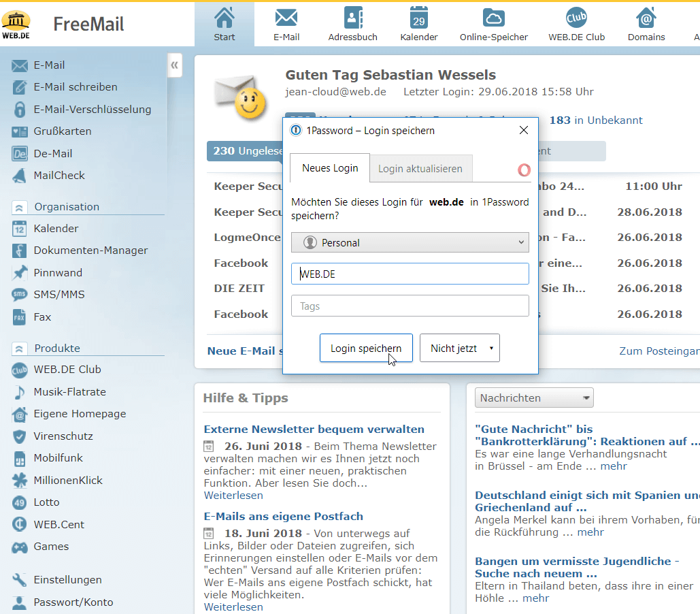This screenshot has width=700, height=614.
Task: Select the Neues Login tab
Action: click(x=330, y=168)
